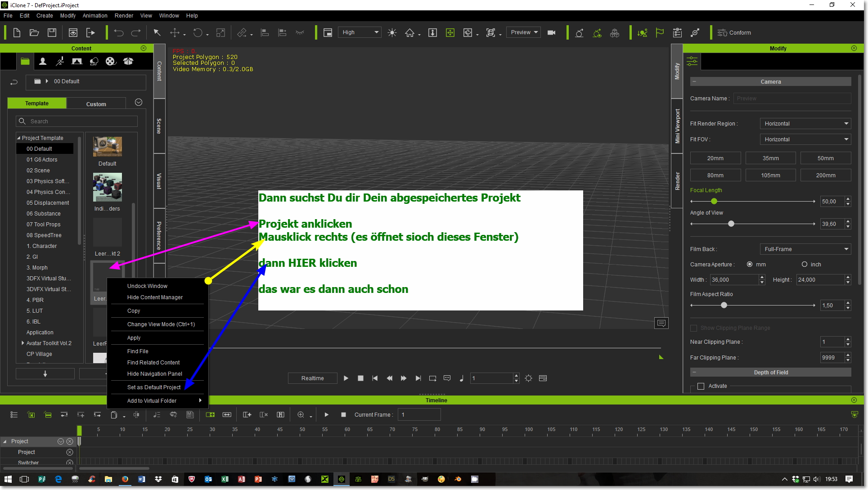Switch to the Custom tab

pos(96,104)
